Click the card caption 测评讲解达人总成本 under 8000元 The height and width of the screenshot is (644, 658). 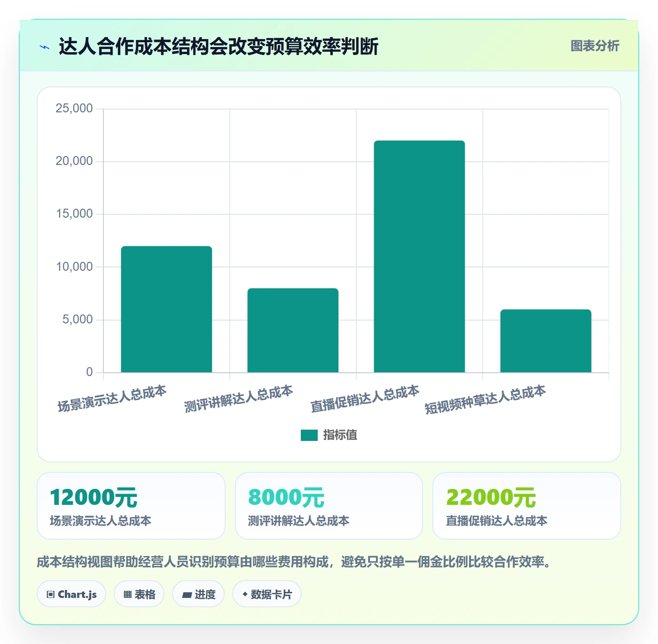tap(298, 521)
